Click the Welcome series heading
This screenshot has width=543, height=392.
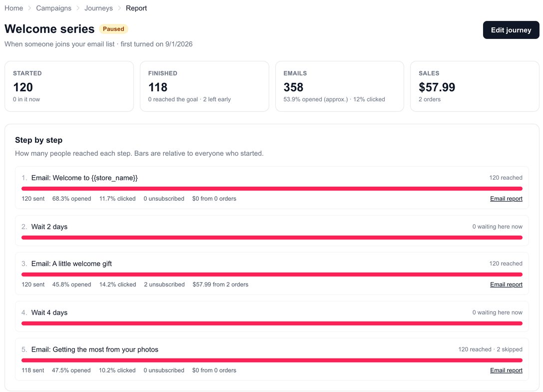click(49, 29)
